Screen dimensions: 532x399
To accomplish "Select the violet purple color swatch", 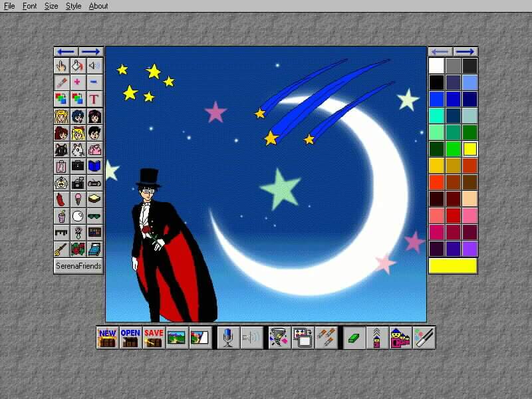I will click(470, 249).
